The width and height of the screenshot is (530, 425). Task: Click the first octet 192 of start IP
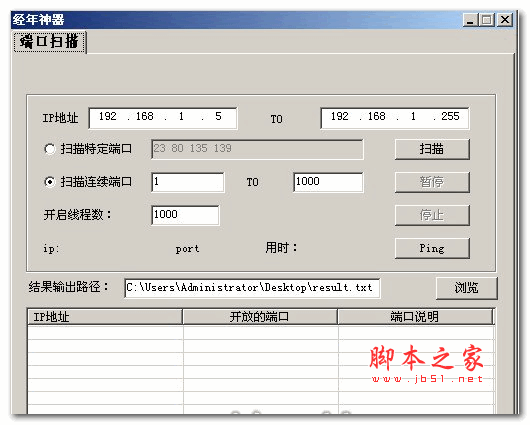pyautogui.click(x=107, y=116)
